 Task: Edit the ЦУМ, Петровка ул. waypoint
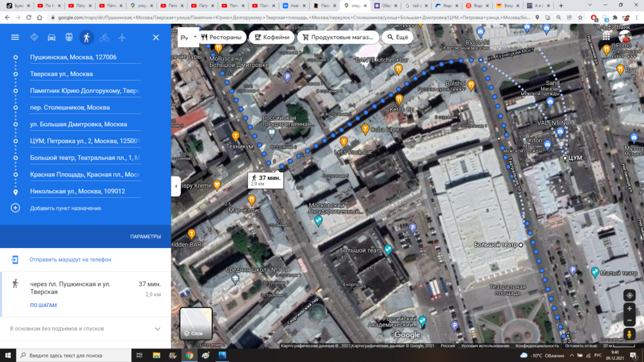(85, 141)
